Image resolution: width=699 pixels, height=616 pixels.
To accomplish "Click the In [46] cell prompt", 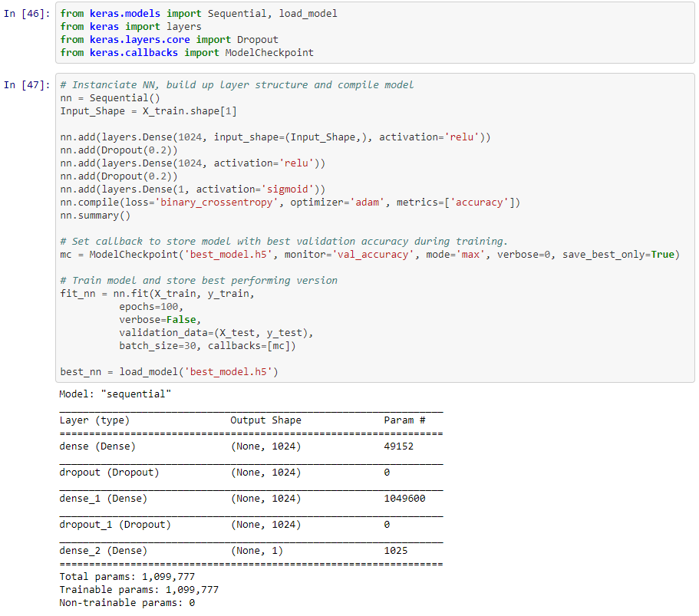I will 27,14.
